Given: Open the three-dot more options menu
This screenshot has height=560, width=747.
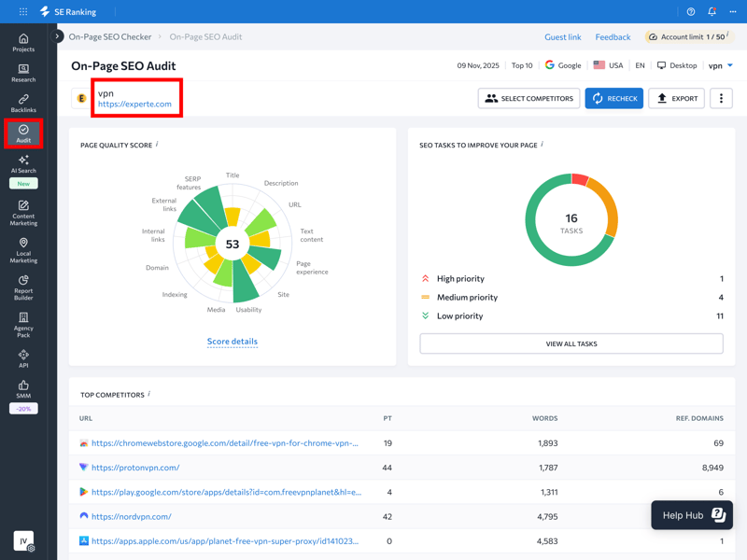Looking at the screenshot, I should pos(721,98).
